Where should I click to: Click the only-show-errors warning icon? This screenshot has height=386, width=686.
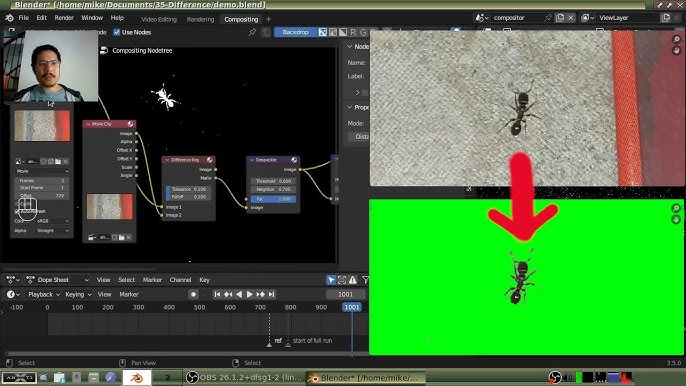click(x=353, y=280)
